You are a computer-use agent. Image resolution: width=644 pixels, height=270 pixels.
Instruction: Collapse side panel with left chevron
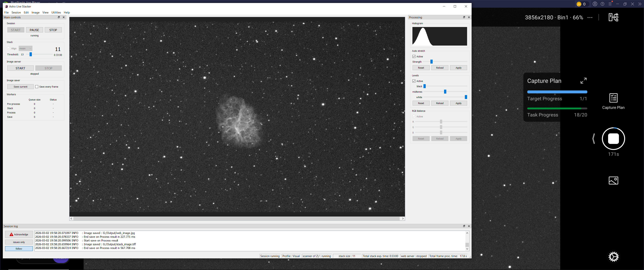pos(593,139)
